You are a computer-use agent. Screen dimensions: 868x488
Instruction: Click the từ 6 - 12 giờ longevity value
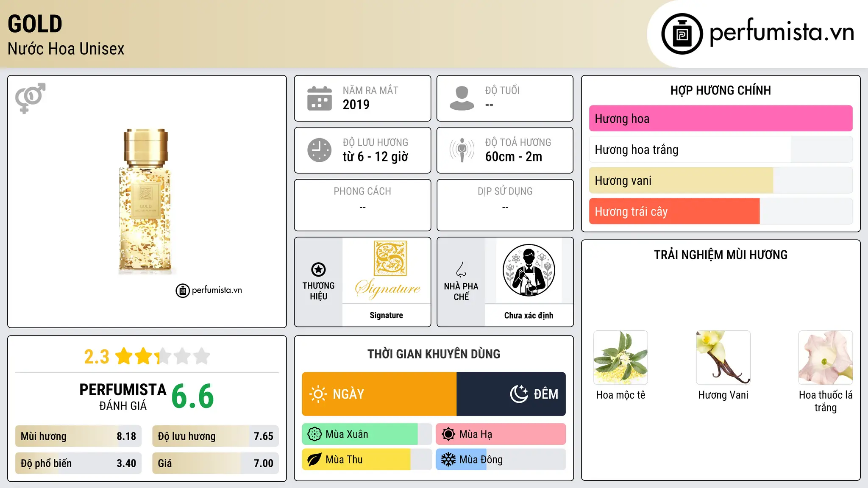375,157
